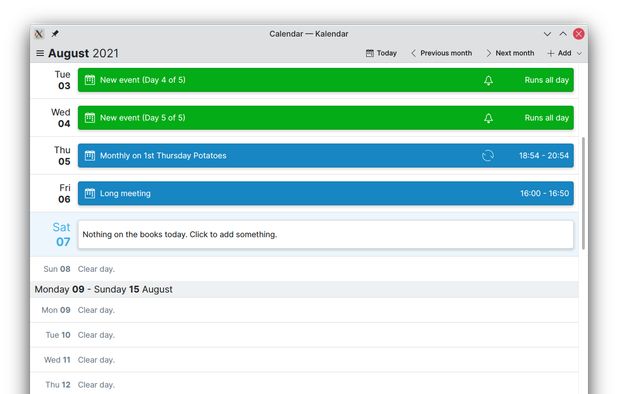Viewport: 618px width, 394px height.
Task: Click the Next month right chevron
Action: 488,53
